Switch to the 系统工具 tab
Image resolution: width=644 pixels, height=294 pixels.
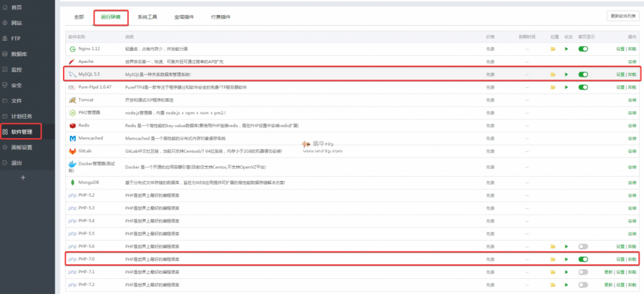pyautogui.click(x=147, y=17)
